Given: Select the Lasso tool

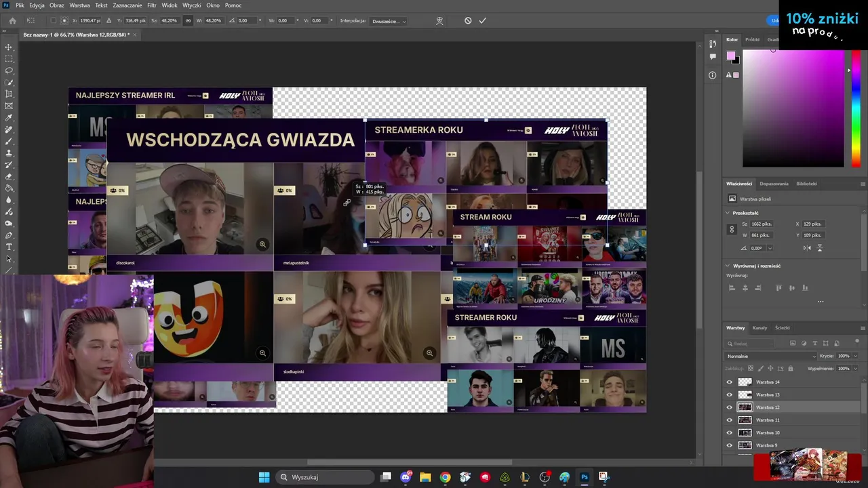Looking at the screenshot, I should pos(9,70).
